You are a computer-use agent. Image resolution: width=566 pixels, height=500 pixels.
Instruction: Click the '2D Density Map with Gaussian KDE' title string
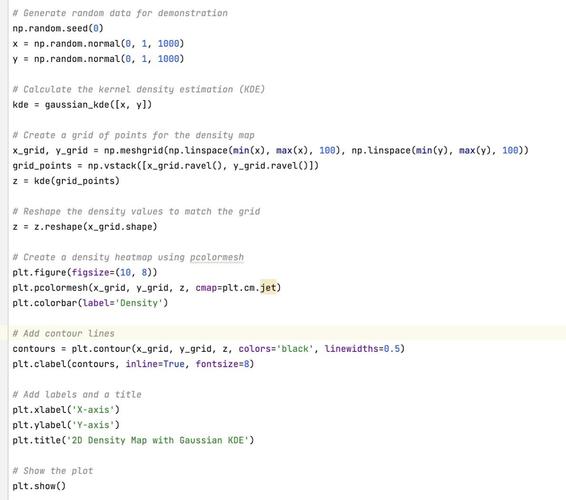(158, 440)
